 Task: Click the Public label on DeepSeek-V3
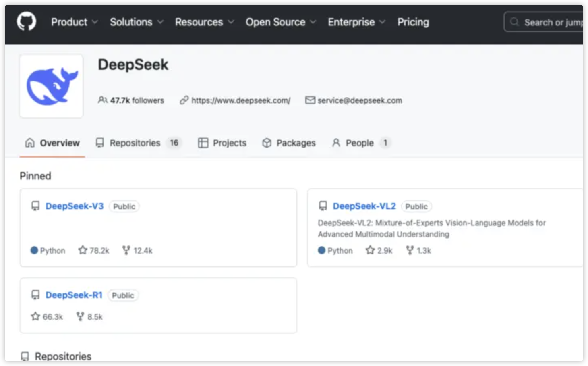(x=124, y=206)
